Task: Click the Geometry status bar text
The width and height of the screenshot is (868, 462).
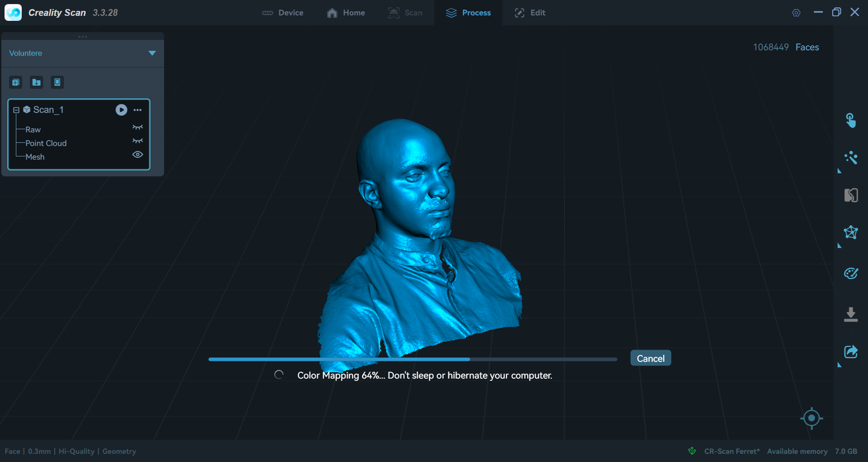Action: click(119, 451)
